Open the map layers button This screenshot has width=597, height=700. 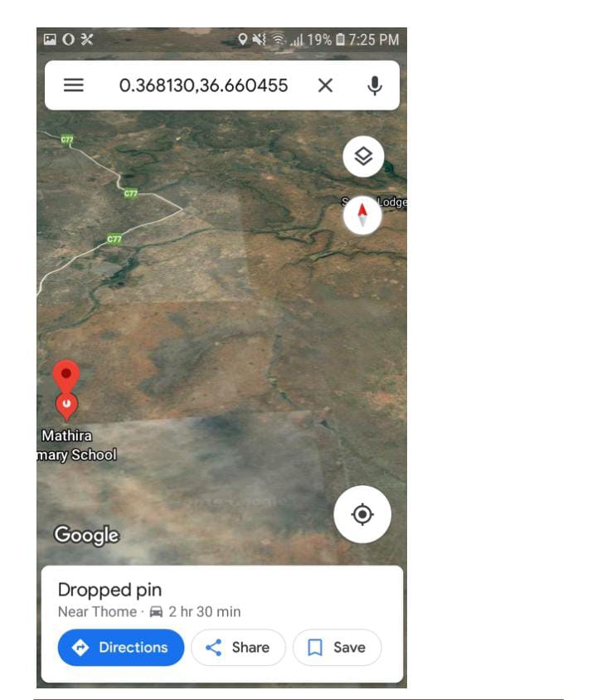click(x=363, y=156)
